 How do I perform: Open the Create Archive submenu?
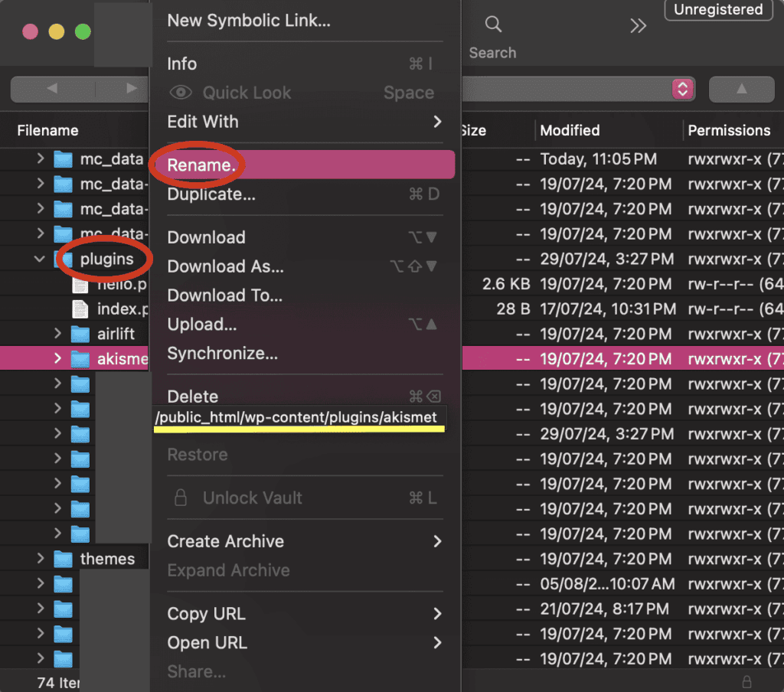point(305,541)
